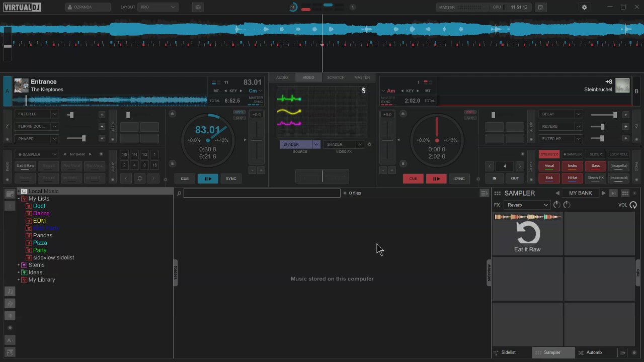Screen dimensions: 644x362
Task: Click the deck A pitch fader
Action: tap(257, 141)
